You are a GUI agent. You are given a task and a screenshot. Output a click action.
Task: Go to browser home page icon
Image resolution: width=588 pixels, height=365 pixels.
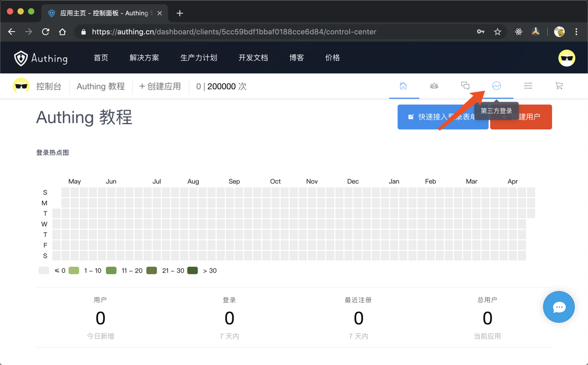point(62,32)
